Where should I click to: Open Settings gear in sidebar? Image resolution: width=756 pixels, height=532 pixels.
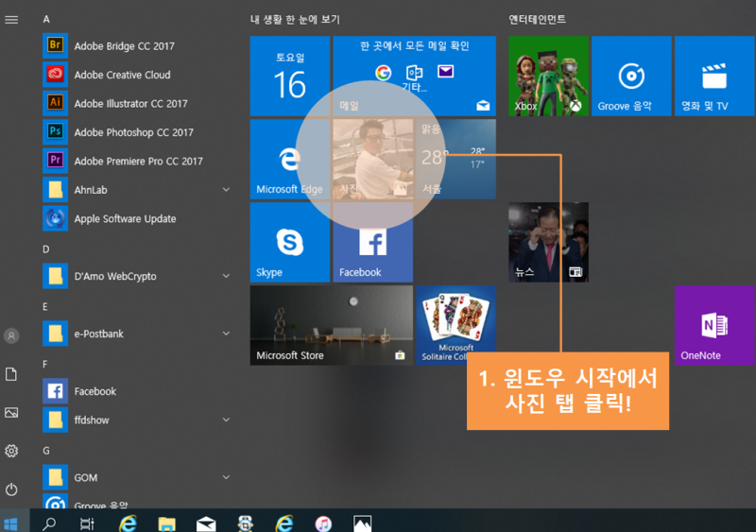tap(11, 451)
